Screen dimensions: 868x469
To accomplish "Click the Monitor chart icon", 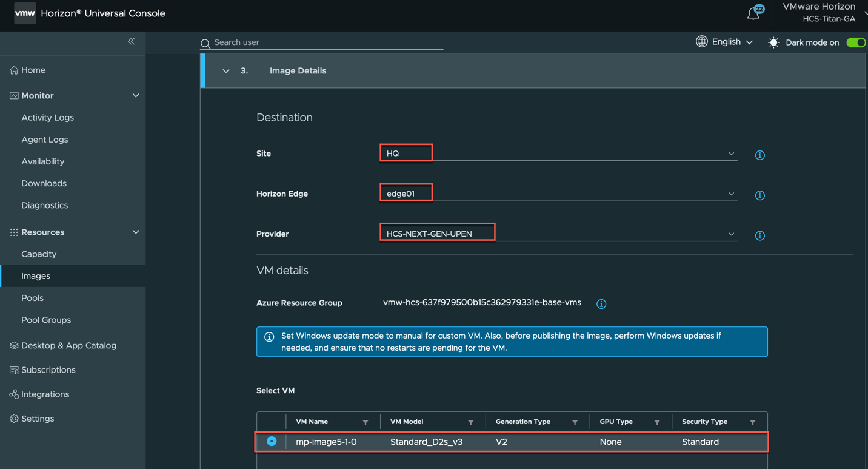I will pos(14,96).
